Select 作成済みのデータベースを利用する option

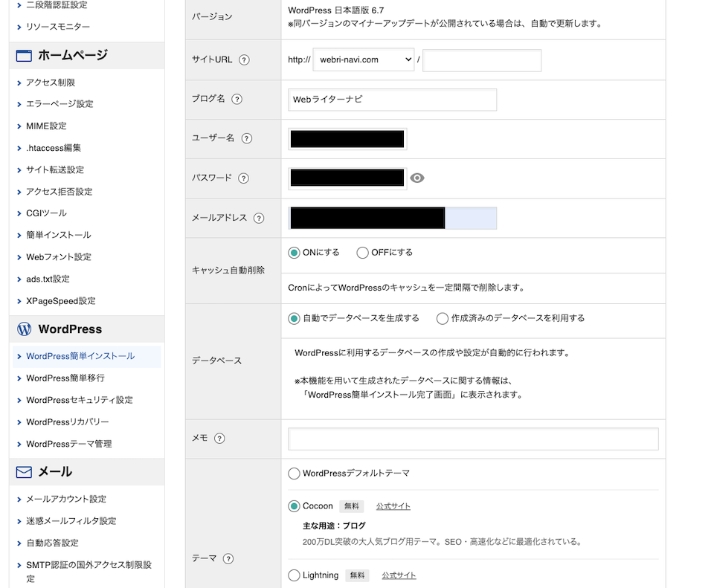[x=442, y=319]
